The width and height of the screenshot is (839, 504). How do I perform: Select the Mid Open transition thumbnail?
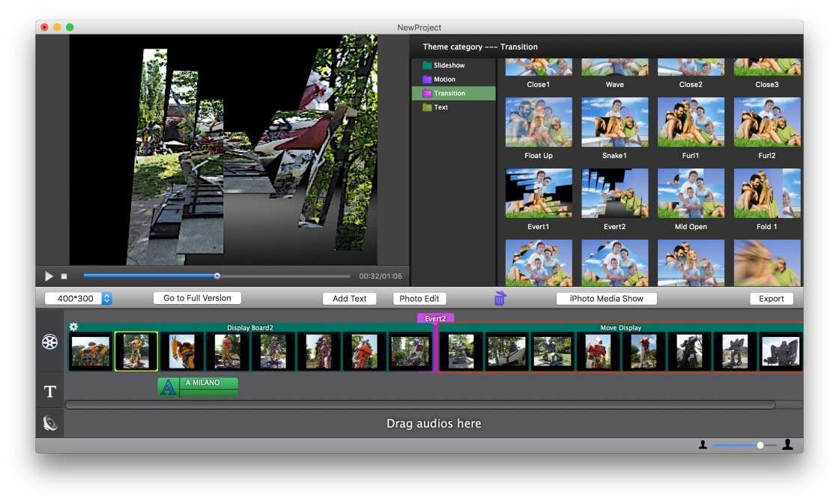point(691,193)
